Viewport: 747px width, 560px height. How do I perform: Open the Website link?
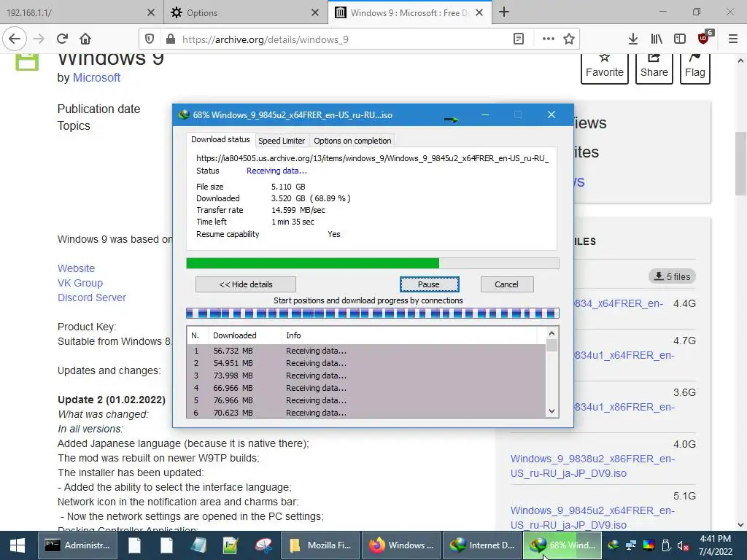(x=76, y=268)
